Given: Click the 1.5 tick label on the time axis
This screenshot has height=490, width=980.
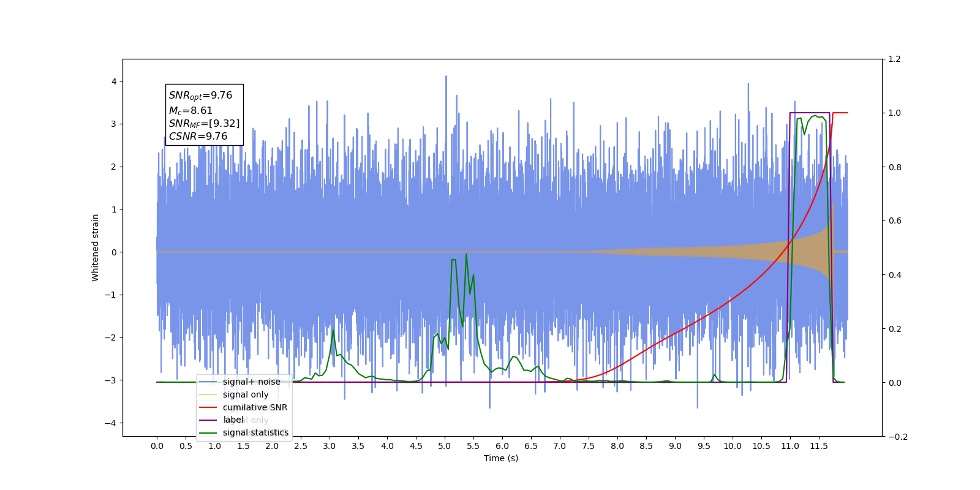Looking at the screenshot, I should [243, 446].
